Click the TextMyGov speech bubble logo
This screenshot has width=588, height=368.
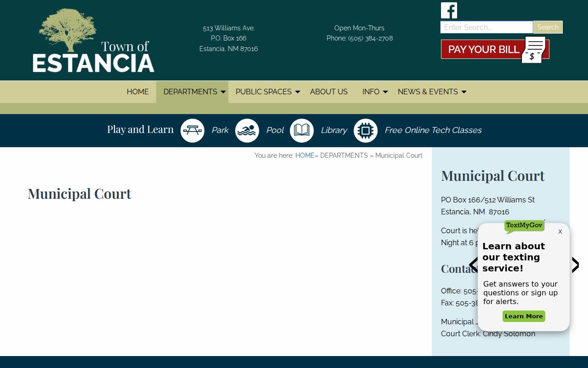click(x=524, y=226)
